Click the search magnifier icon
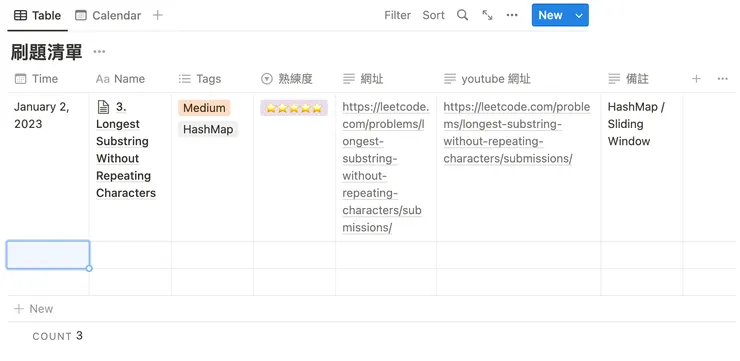The width and height of the screenshot is (740, 361). [x=462, y=16]
